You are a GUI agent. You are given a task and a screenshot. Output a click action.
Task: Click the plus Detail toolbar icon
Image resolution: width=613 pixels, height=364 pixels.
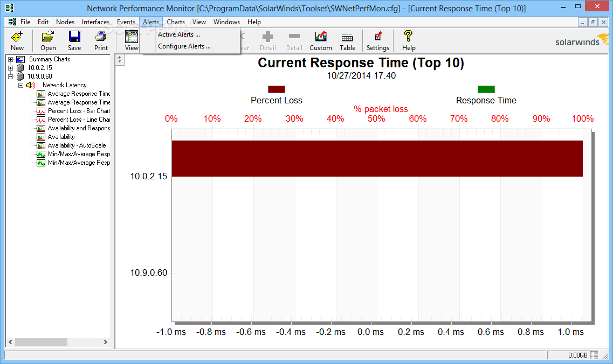coord(268,37)
